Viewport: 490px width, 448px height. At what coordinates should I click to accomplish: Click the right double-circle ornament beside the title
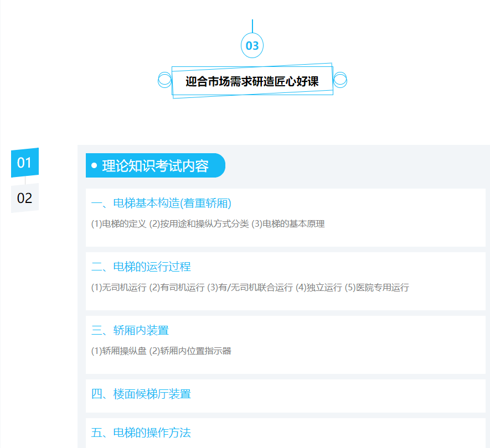click(x=340, y=80)
